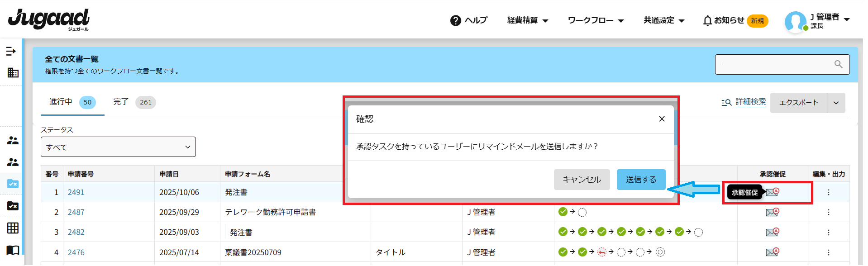Viewport: 868px width, 266px height.
Task: Click the grid table sidebar icon
Action: (13, 228)
